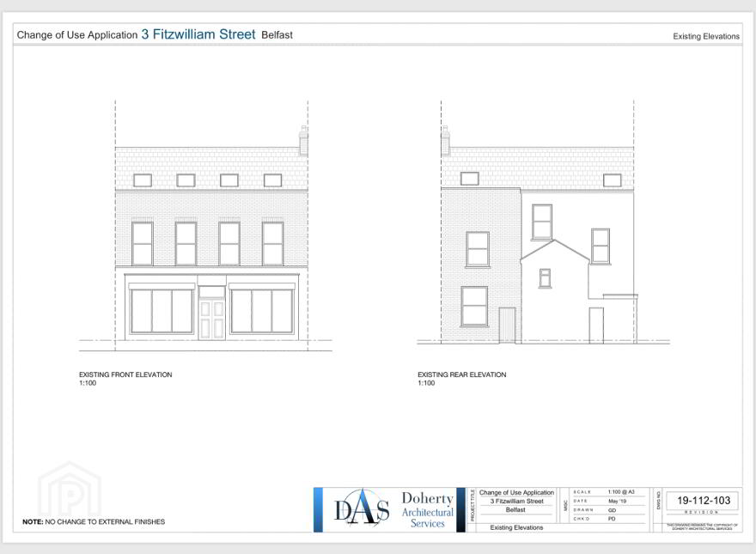
Task: Click the 1:100 scale under the rear elevation
Action: point(426,383)
